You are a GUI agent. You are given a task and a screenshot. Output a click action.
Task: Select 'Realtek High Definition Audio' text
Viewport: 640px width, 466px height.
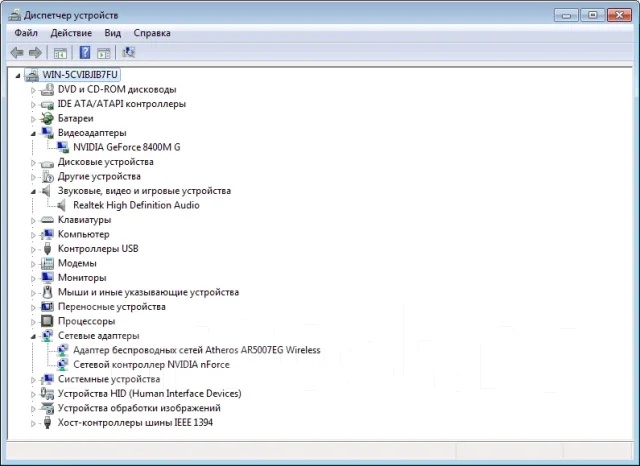[x=136, y=205]
